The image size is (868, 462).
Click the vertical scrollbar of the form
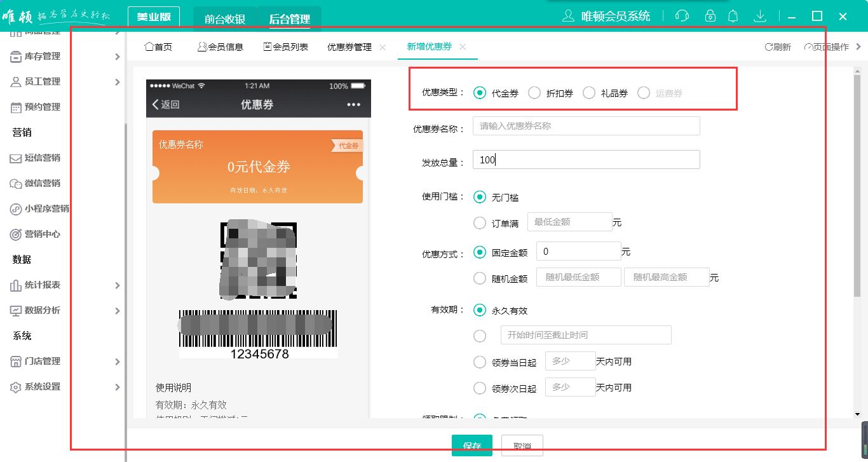coord(857,184)
